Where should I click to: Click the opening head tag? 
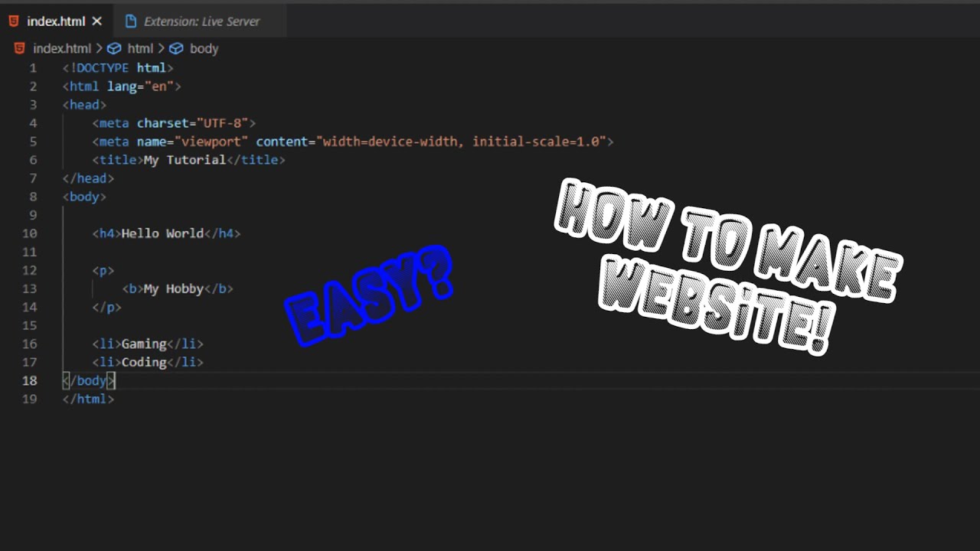click(84, 105)
